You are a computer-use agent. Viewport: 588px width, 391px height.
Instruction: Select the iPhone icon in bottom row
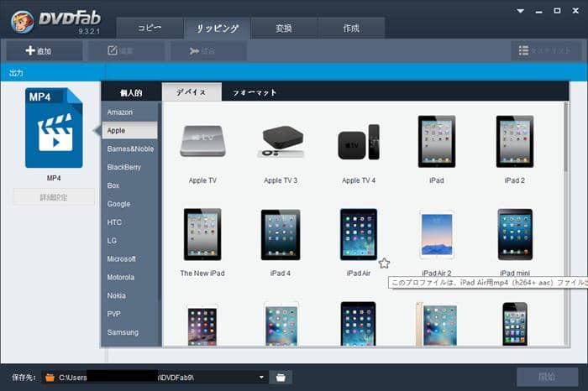[515, 324]
